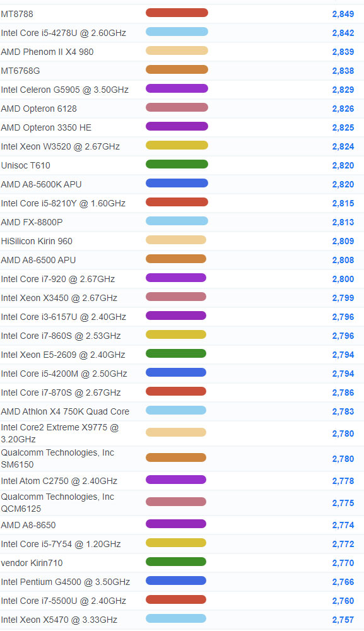Open AMD Opteron 6128 entry
Viewport: 364px width, 631px height.
pyautogui.click(x=38, y=109)
